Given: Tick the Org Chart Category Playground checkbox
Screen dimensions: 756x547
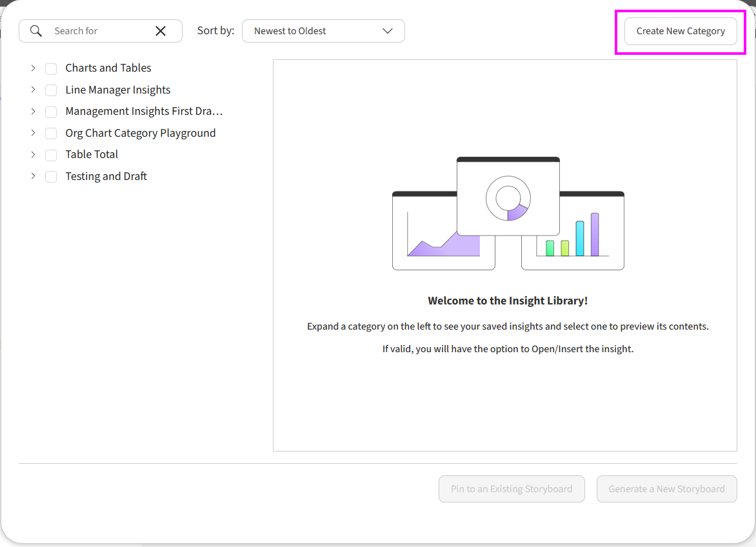Looking at the screenshot, I should 51,134.
